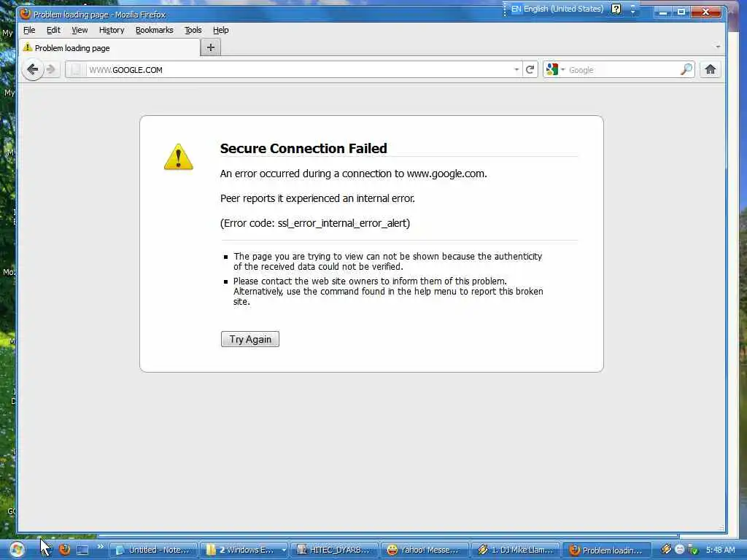Open the View menu
Viewport: 747px width, 560px height.
(x=80, y=30)
